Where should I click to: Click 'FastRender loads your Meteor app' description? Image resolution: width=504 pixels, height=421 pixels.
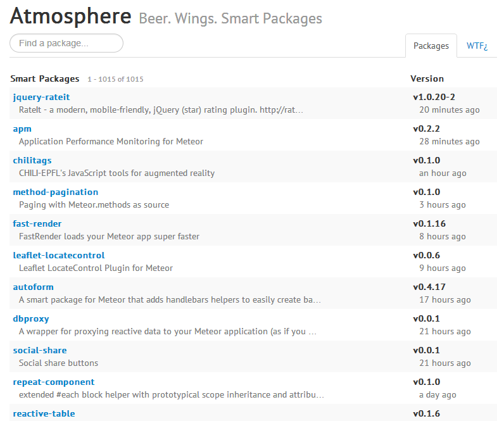click(x=109, y=237)
